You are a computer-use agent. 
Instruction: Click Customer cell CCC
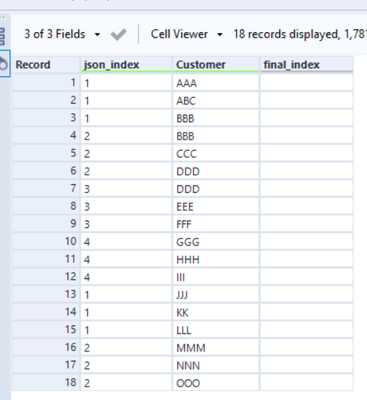pos(216,153)
